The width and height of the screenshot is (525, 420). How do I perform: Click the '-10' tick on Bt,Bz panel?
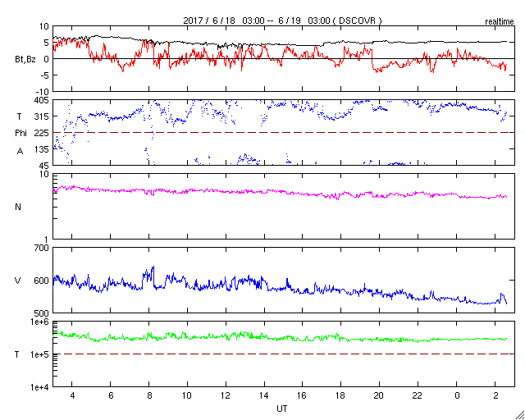pyautogui.click(x=43, y=92)
